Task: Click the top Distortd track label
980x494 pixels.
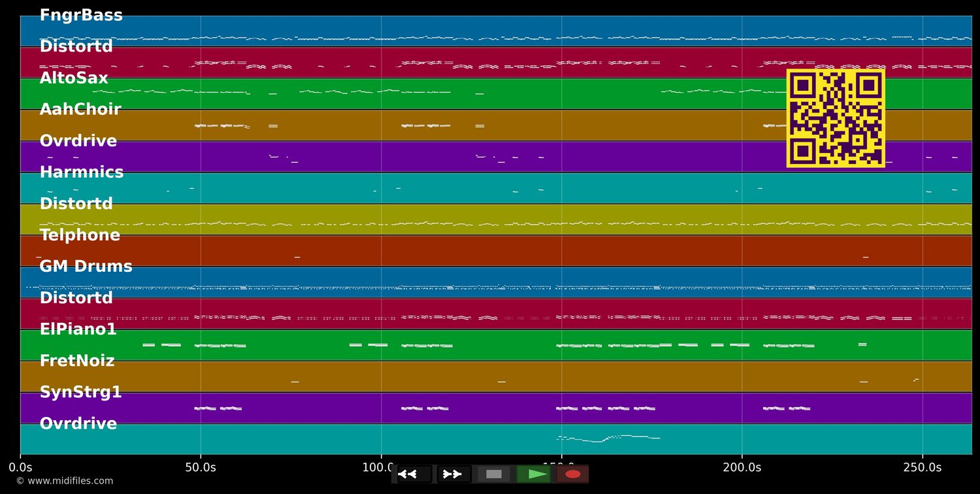Action: [x=76, y=46]
